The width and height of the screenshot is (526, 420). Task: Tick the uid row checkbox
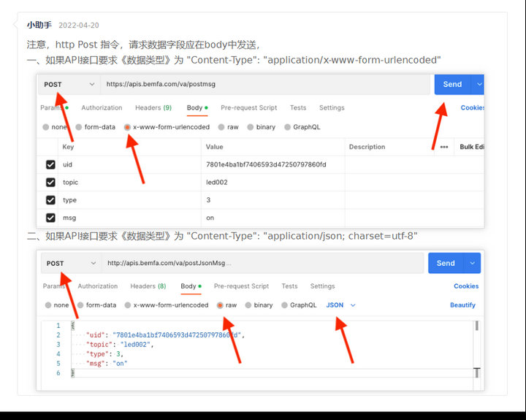pos(50,165)
